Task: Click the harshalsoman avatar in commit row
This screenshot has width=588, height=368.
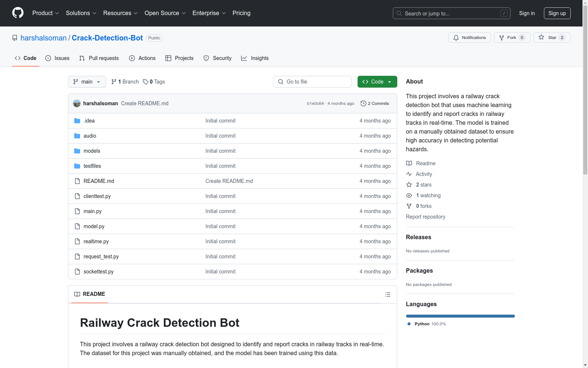Action: point(77,103)
